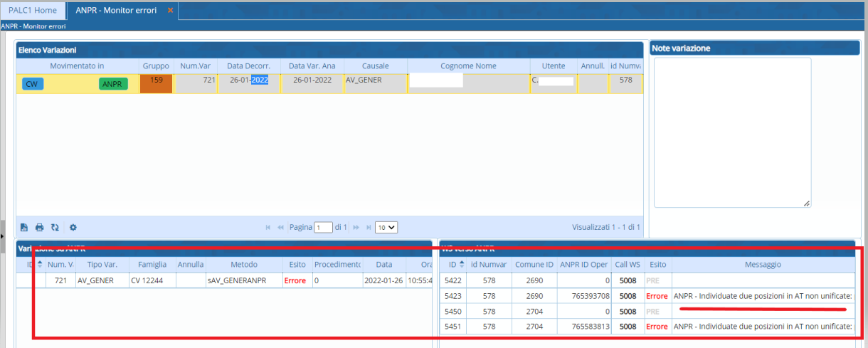Go to next page of results
The image size is (868, 348).
355,228
